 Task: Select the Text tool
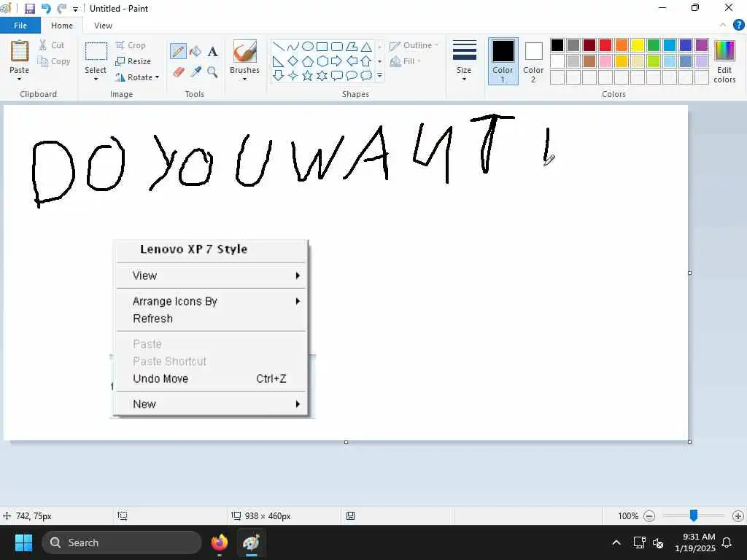click(x=212, y=51)
